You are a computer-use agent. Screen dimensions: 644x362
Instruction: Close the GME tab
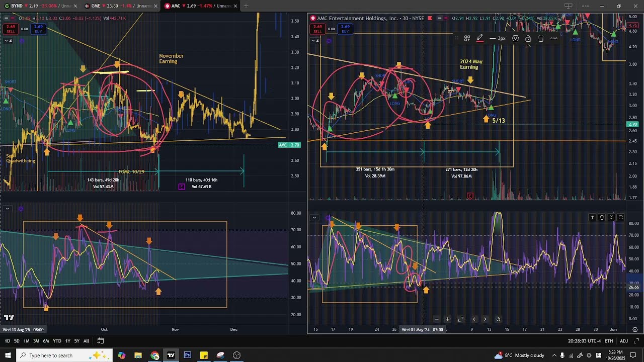click(155, 6)
